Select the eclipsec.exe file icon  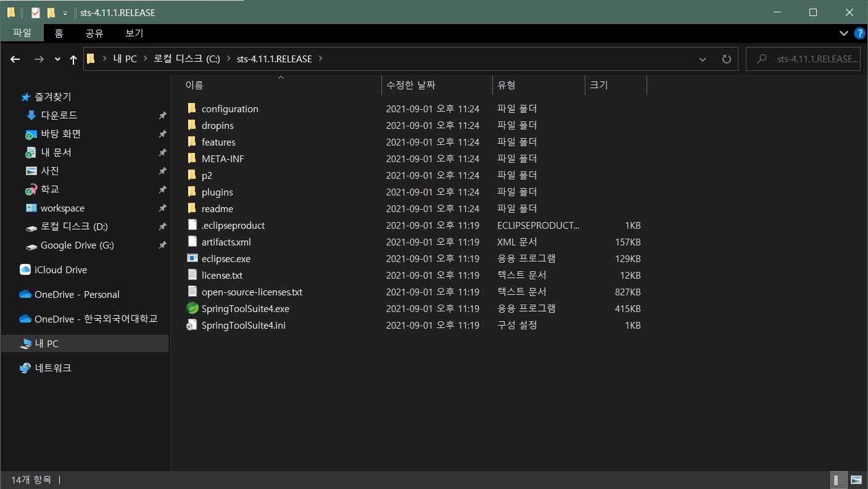tap(192, 258)
